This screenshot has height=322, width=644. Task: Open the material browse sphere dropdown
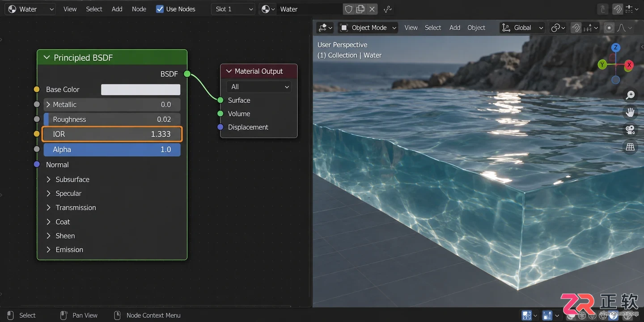[267, 9]
